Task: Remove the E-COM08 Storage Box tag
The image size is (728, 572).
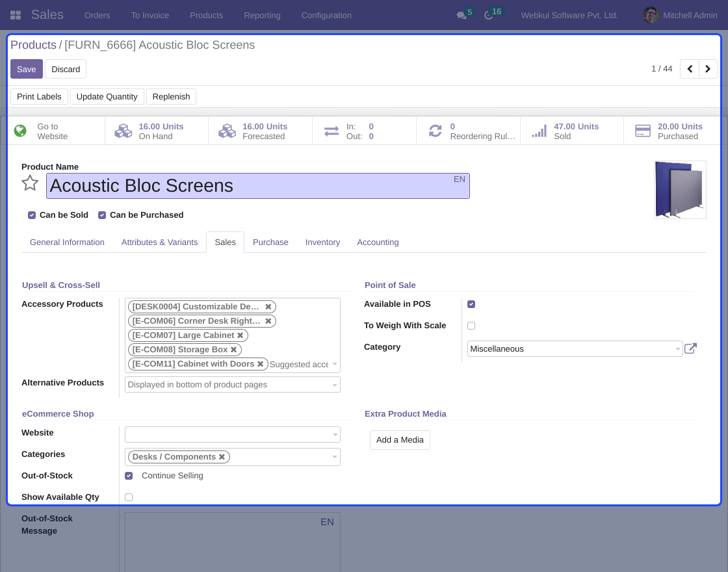Action: coord(233,350)
